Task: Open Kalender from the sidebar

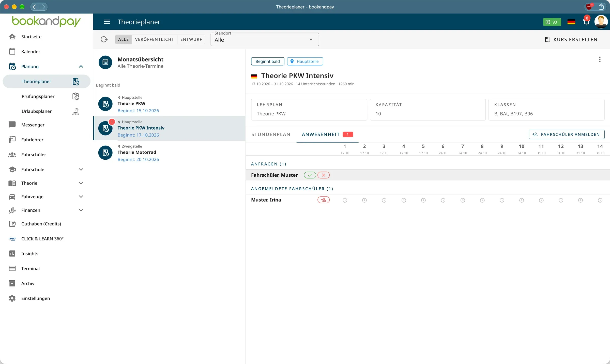Action: point(47,52)
